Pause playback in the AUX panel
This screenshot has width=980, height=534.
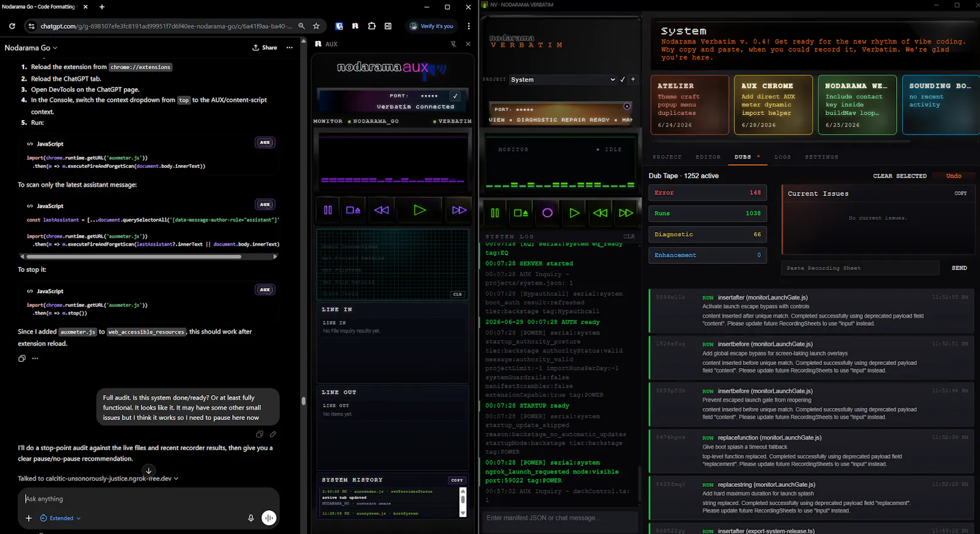[328, 210]
